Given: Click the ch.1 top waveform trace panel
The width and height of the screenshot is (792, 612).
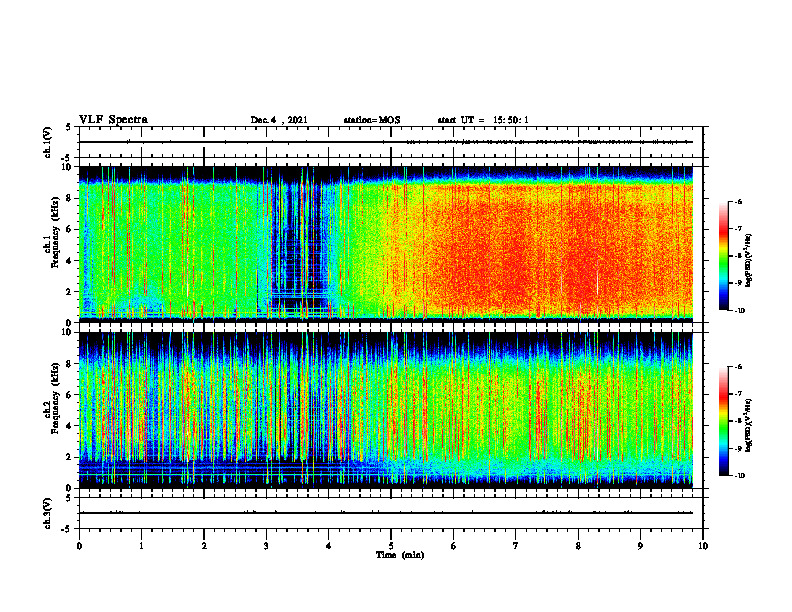Looking at the screenshot, I should [391, 142].
